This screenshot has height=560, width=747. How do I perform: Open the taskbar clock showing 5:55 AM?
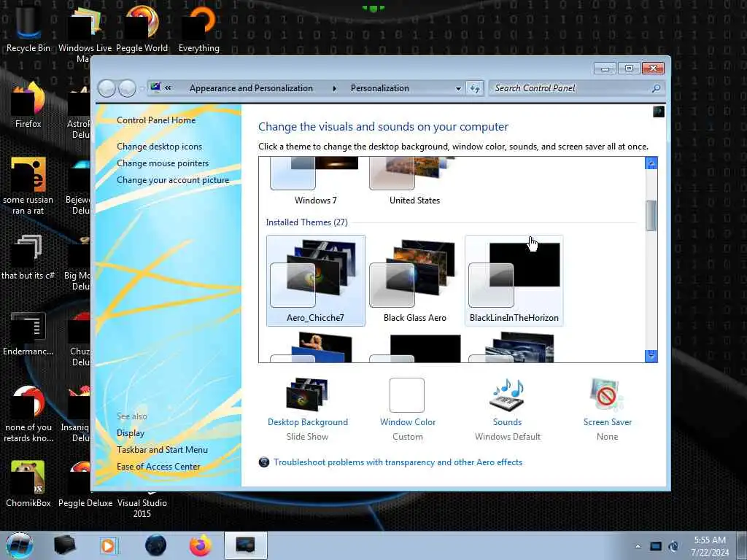[x=710, y=546]
